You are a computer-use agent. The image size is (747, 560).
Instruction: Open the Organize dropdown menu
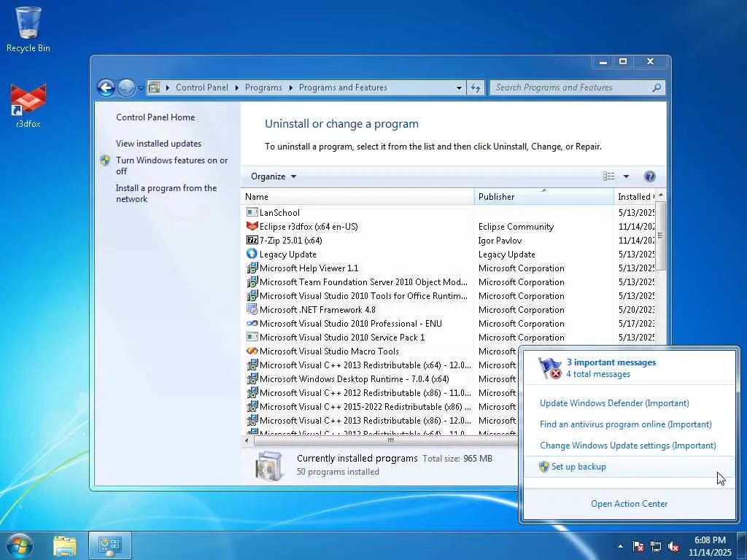tap(274, 176)
